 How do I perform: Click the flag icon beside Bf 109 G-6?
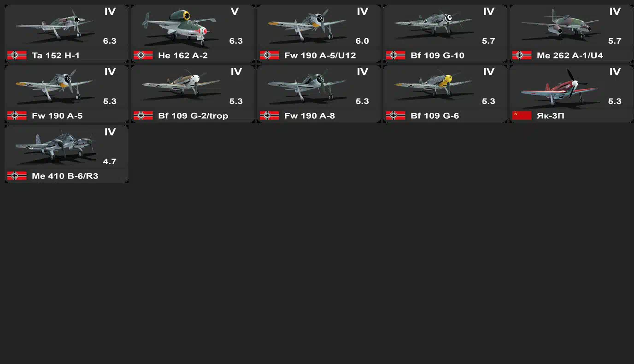coord(395,116)
